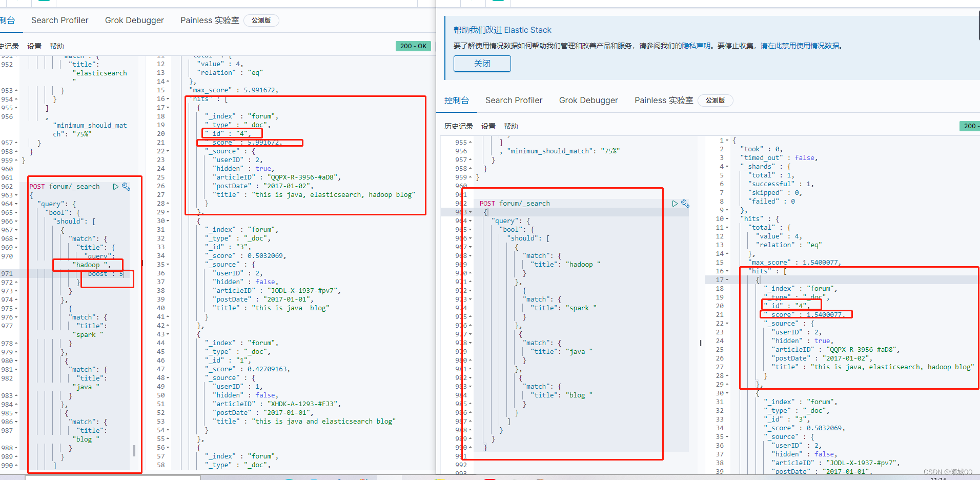The width and height of the screenshot is (980, 480).
Task: Collapse line 22 _source in left response
Action: point(168,151)
